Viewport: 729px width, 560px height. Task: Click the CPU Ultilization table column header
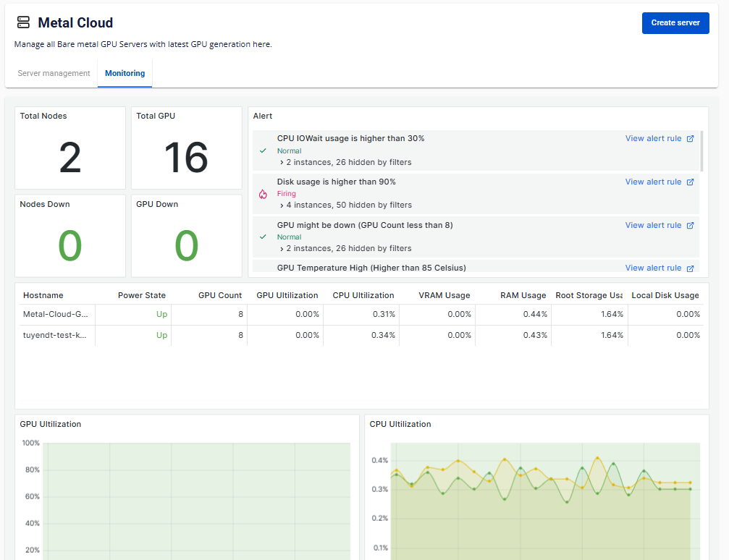[363, 295]
